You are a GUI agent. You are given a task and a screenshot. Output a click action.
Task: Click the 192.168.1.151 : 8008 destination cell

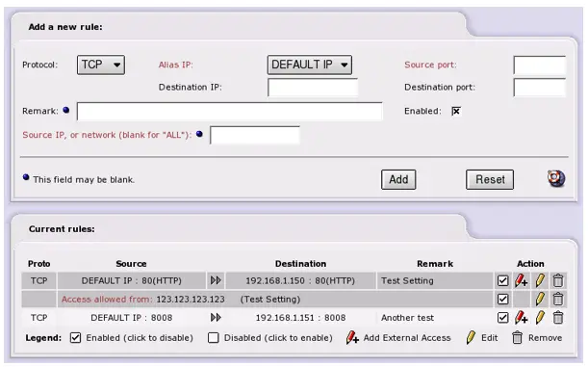300,318
